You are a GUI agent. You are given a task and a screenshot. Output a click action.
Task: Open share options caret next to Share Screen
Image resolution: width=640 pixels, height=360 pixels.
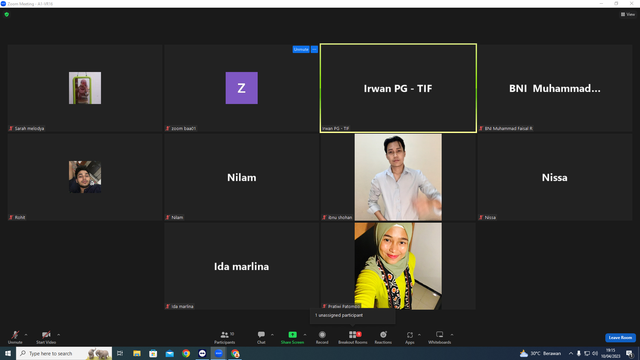(305, 335)
